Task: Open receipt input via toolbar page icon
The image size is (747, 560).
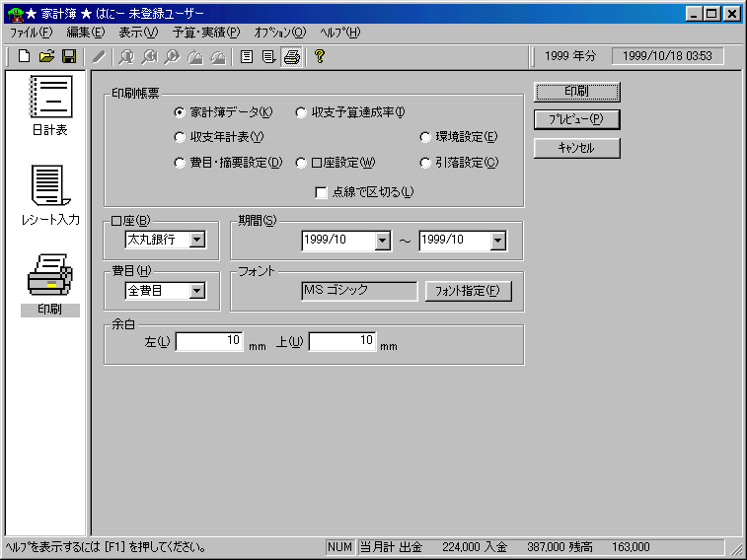Action: tap(268, 56)
